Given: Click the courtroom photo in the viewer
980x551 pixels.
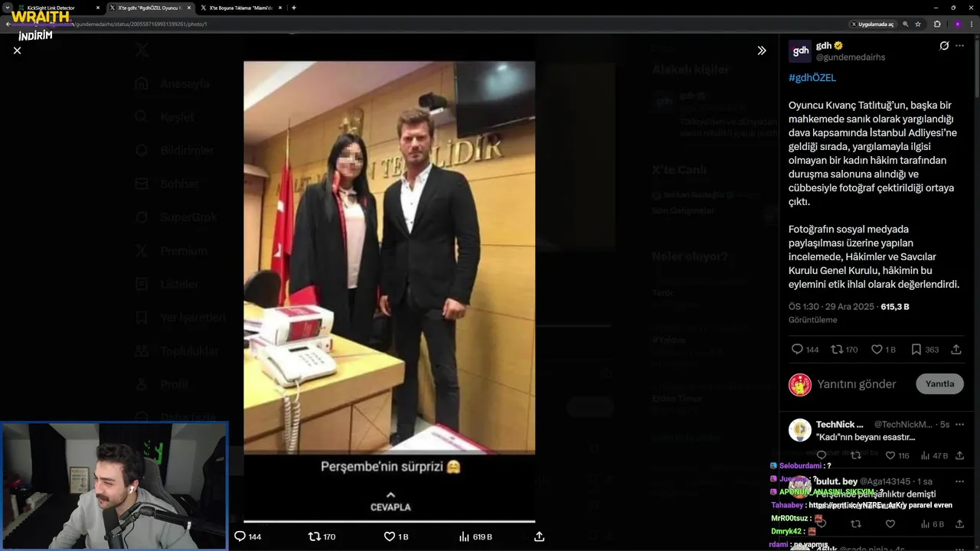Looking at the screenshot, I should [390, 258].
